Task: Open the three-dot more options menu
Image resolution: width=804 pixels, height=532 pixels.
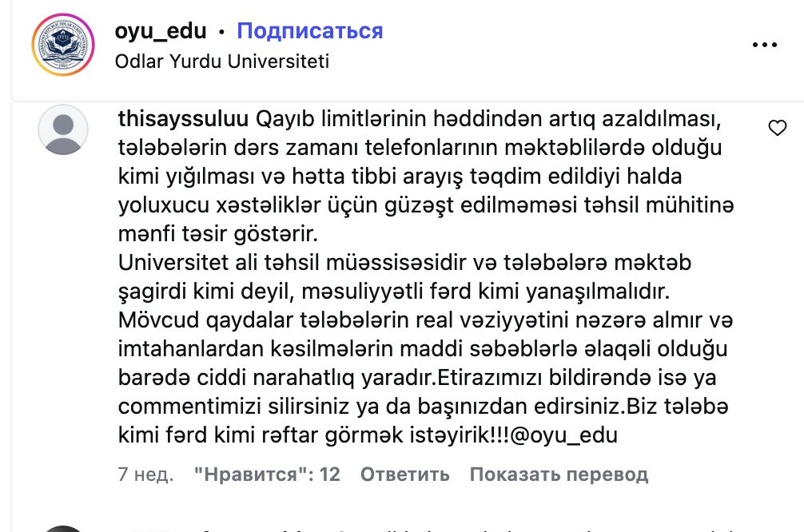Action: 766,45
